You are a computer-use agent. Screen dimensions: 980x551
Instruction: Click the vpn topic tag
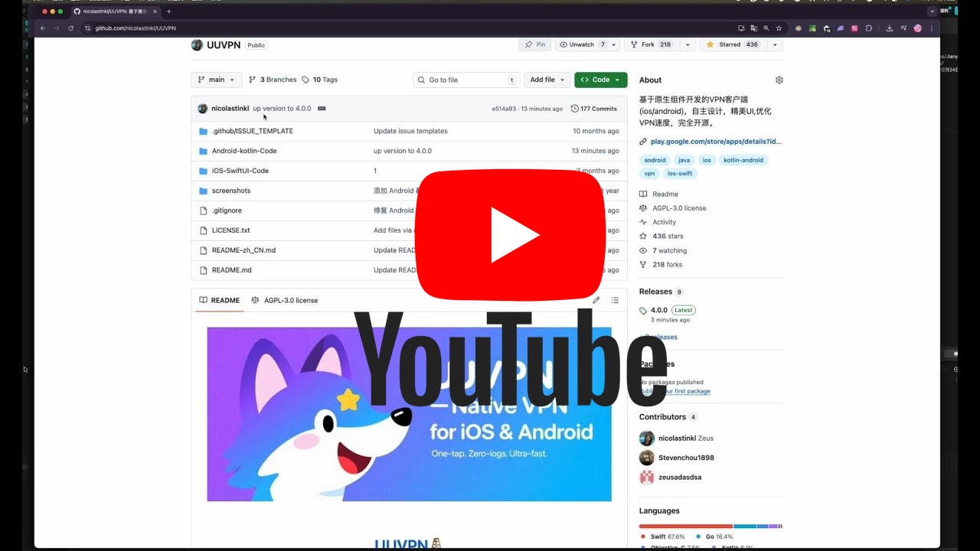tap(649, 174)
